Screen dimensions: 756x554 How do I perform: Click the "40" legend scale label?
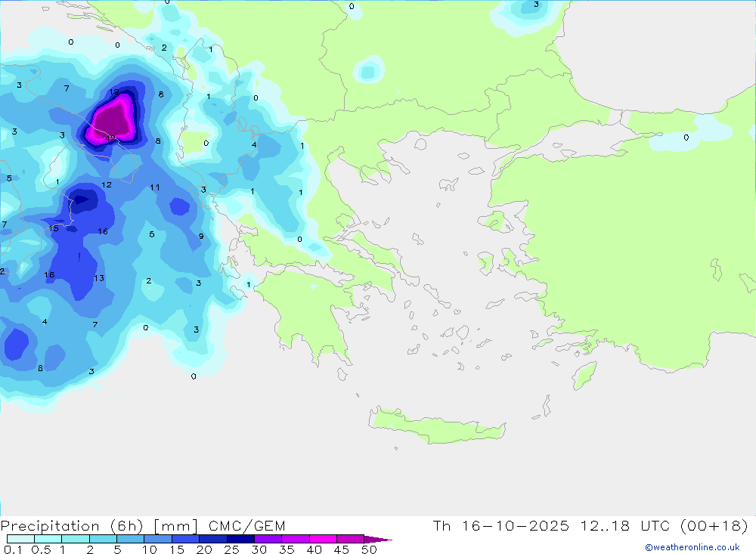[314, 549]
